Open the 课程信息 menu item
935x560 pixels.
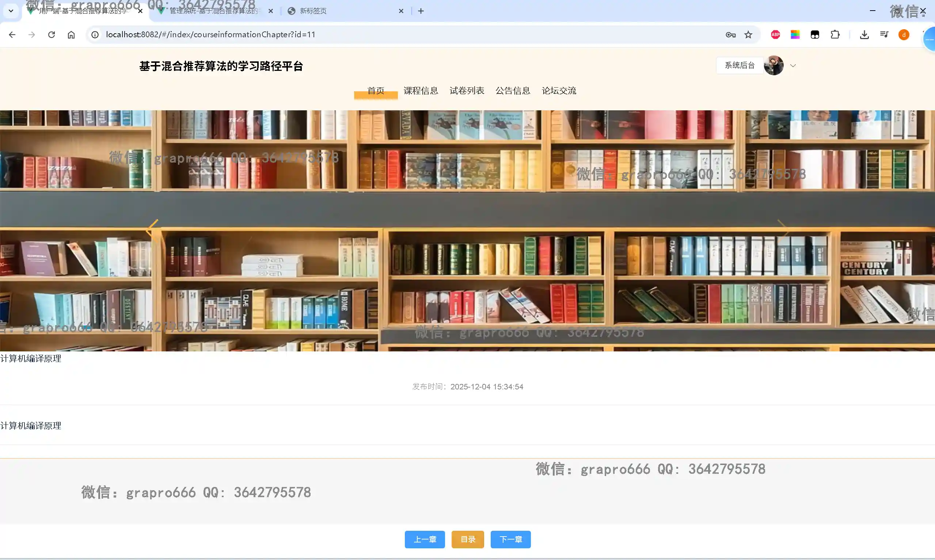[420, 91]
